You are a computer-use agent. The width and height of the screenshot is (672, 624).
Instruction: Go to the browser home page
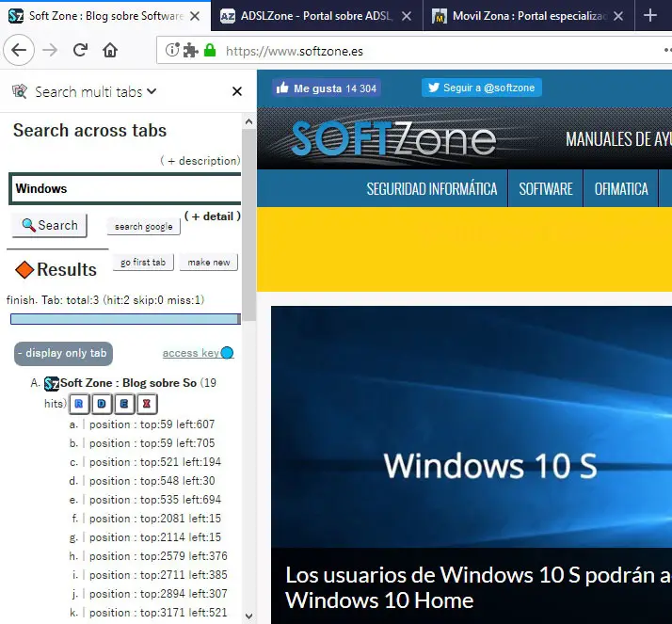point(110,50)
